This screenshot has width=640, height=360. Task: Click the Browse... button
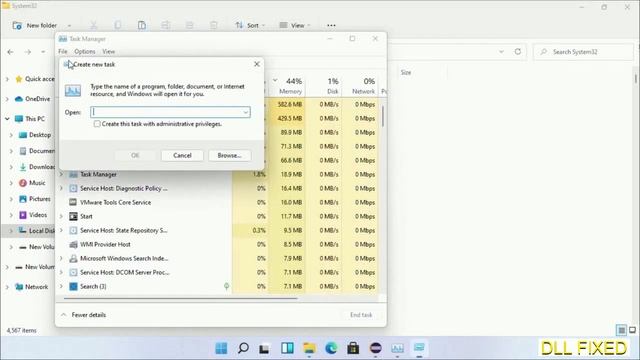coord(229,155)
